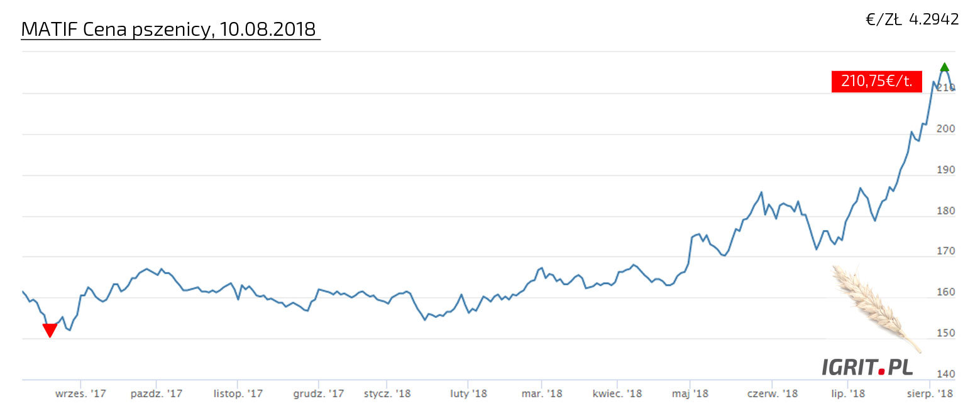
Task: Select the listop. '17 axis label
Action: [238, 394]
